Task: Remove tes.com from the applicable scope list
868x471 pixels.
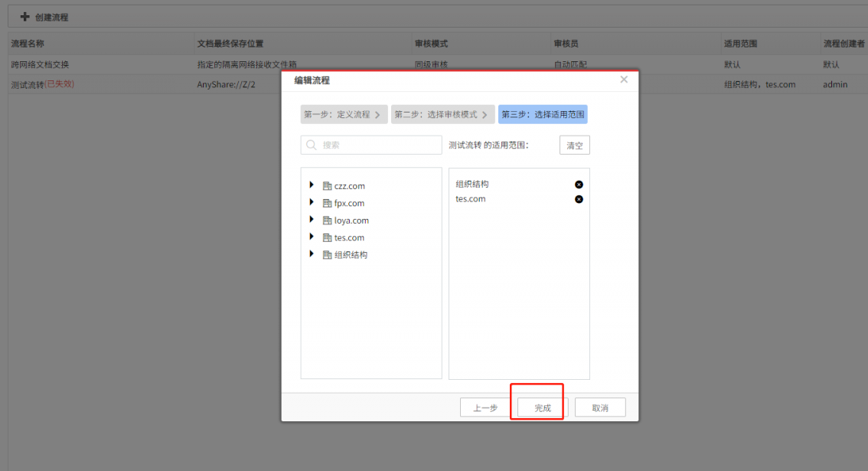Action: pos(579,199)
